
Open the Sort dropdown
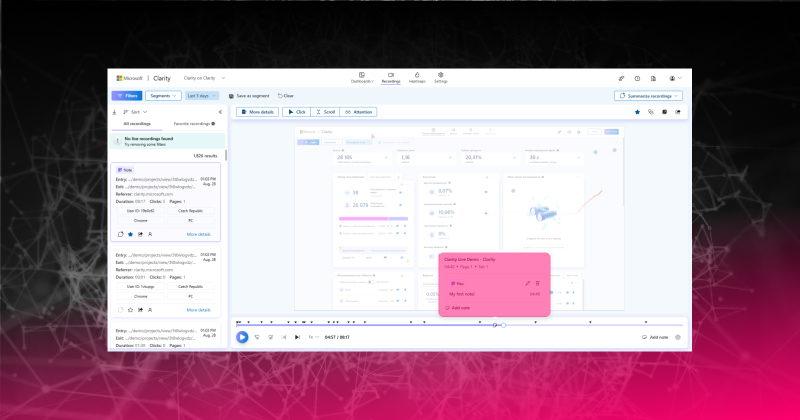click(x=135, y=112)
